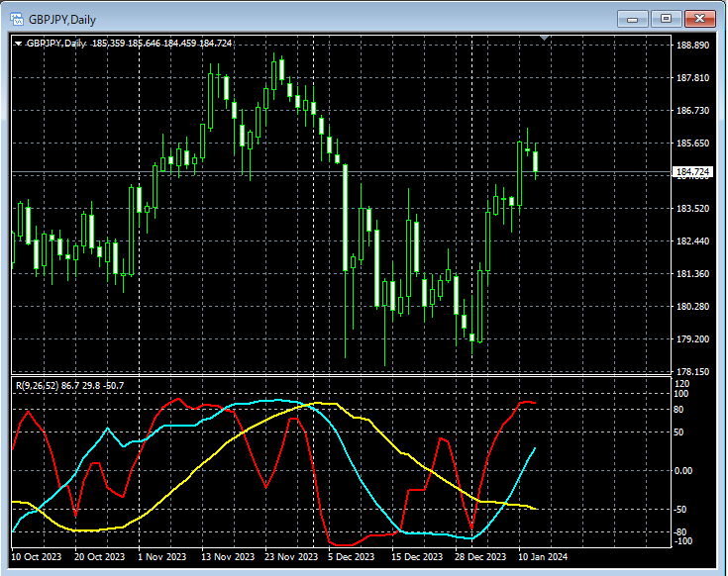
Task: Minimize the GBPJPY chart window
Action: click(x=632, y=19)
